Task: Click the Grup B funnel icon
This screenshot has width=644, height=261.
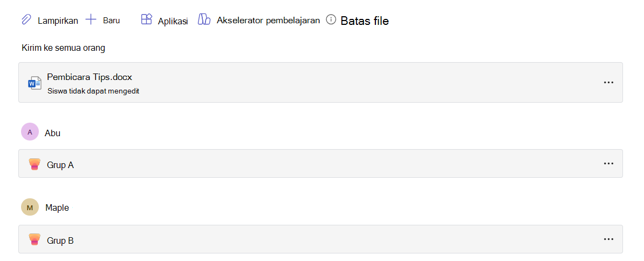Action: point(35,239)
